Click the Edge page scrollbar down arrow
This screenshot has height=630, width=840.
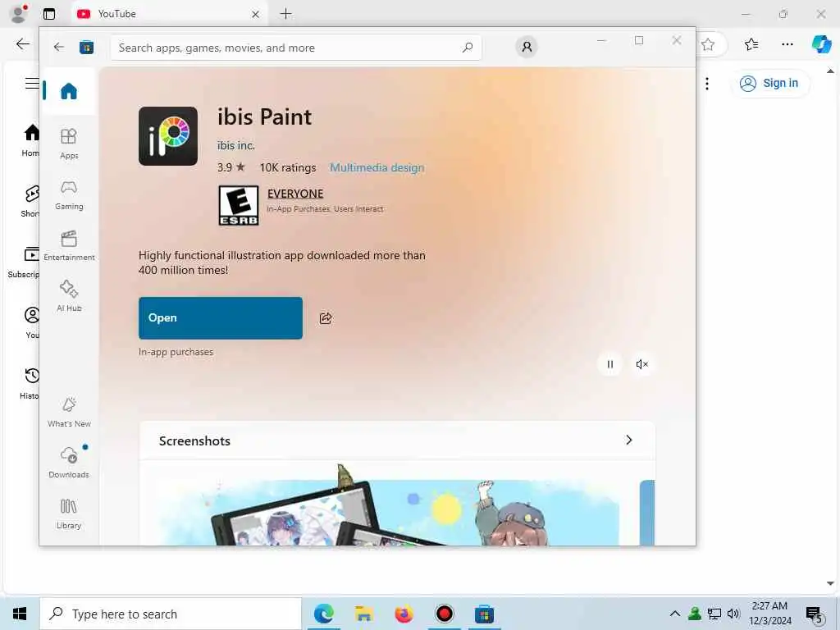click(x=830, y=583)
